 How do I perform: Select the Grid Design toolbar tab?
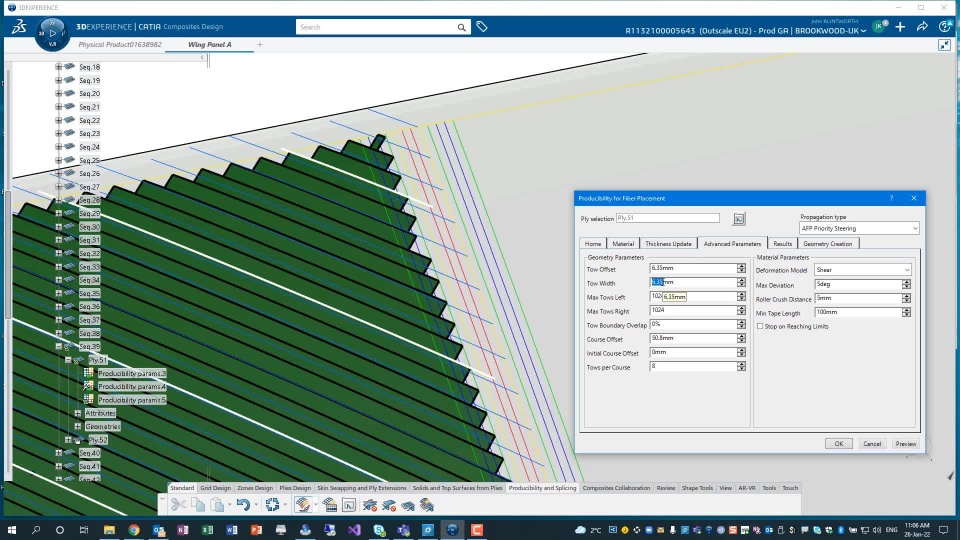click(x=216, y=488)
